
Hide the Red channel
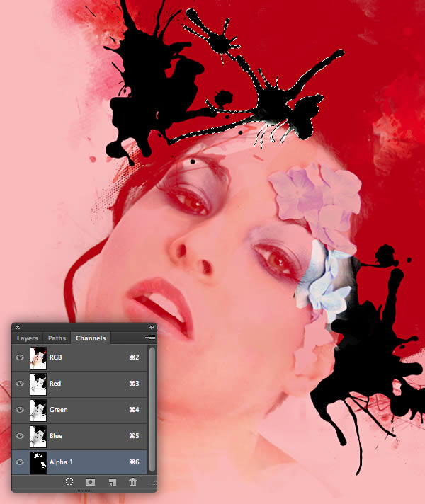coord(20,384)
